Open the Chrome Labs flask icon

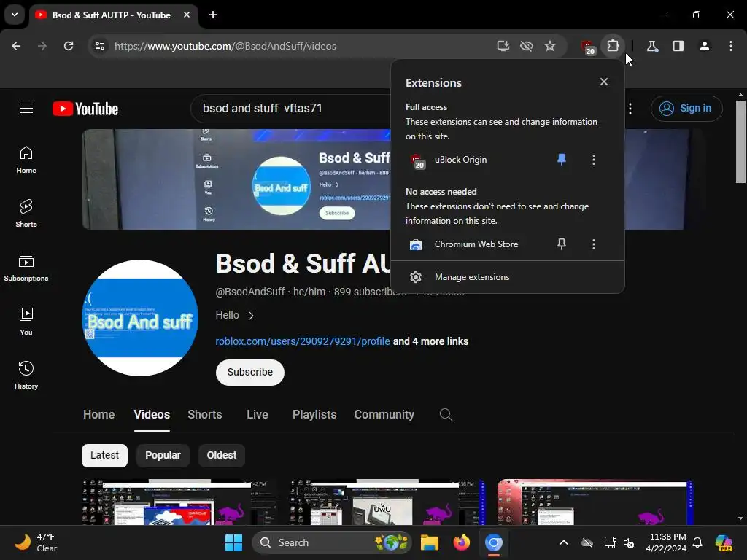click(x=652, y=46)
